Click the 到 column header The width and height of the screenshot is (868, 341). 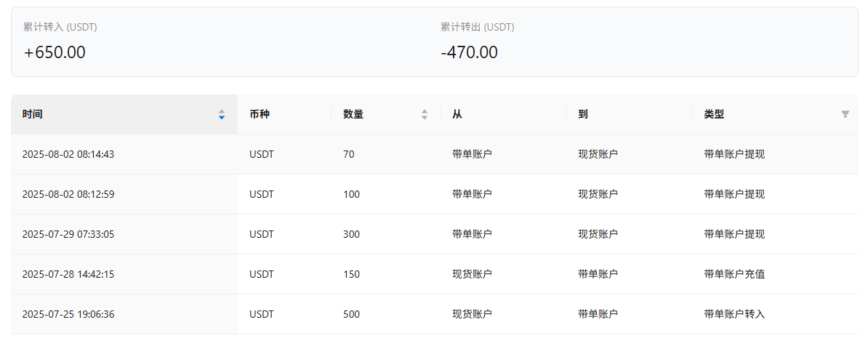click(629, 115)
